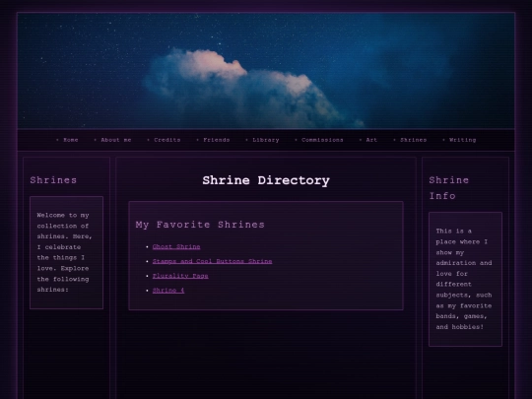Click the night sky cloud banner image
532x399 pixels.
click(x=266, y=71)
